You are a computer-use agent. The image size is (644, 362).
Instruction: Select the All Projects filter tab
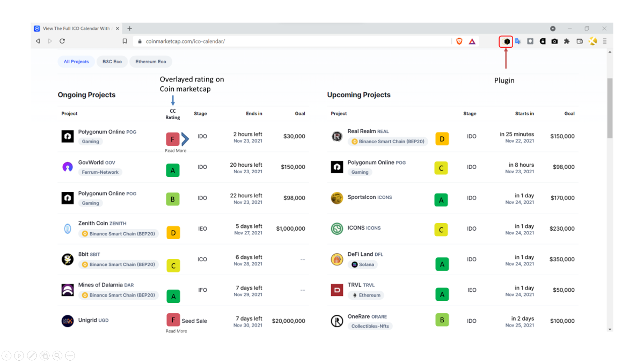76,61
